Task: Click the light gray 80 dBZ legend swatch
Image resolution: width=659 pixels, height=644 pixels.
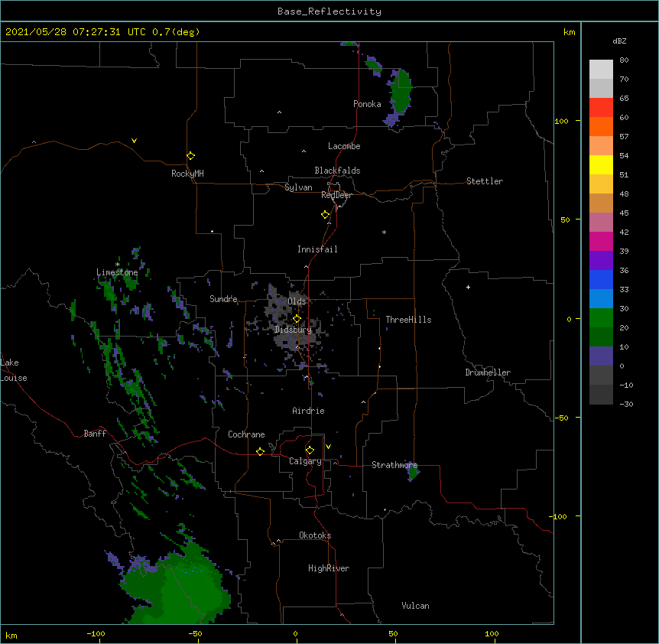Action: 601,70
